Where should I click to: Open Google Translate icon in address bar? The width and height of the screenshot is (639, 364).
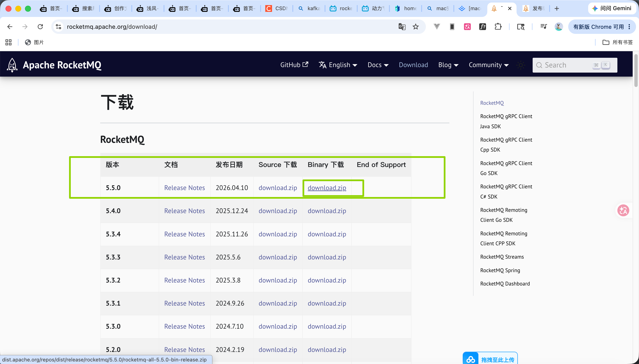(402, 27)
